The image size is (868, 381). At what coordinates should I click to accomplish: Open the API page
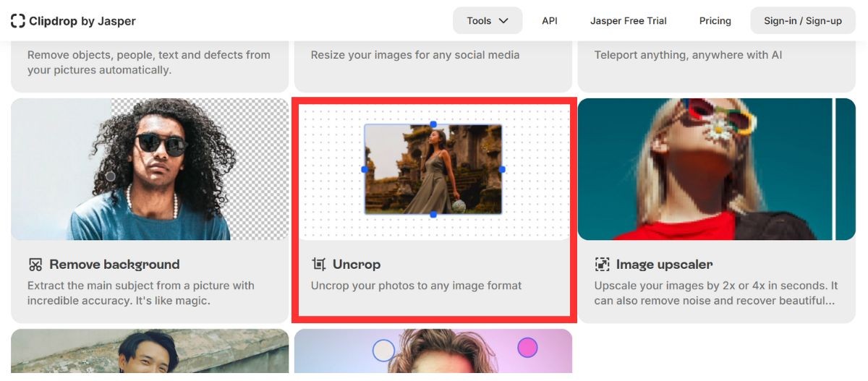coord(550,21)
